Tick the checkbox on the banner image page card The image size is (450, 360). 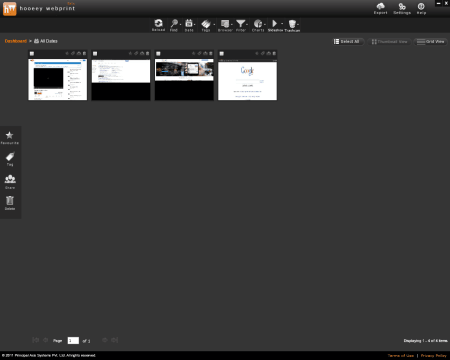[x=158, y=53]
